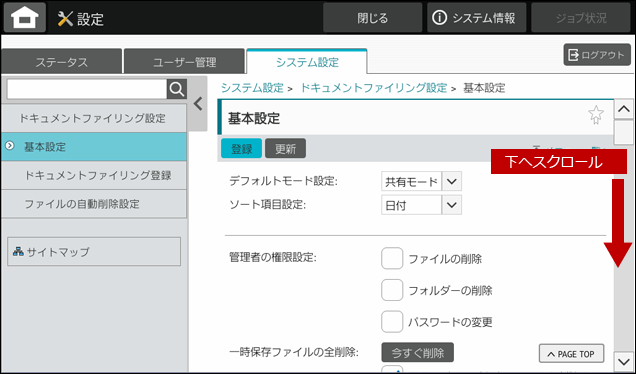Log out with ログアウト button
Screen dimensions: 636x374
(x=597, y=55)
